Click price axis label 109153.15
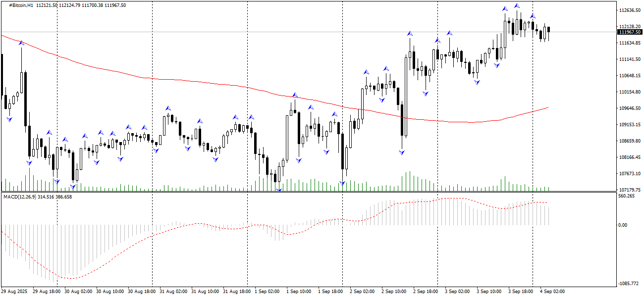The height and width of the screenshot is (297, 644). click(629, 125)
